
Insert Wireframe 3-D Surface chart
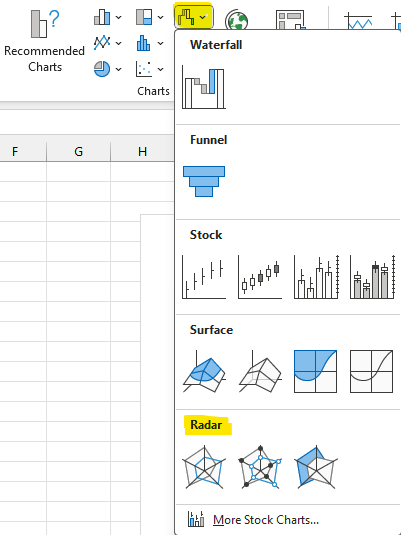[260, 372]
